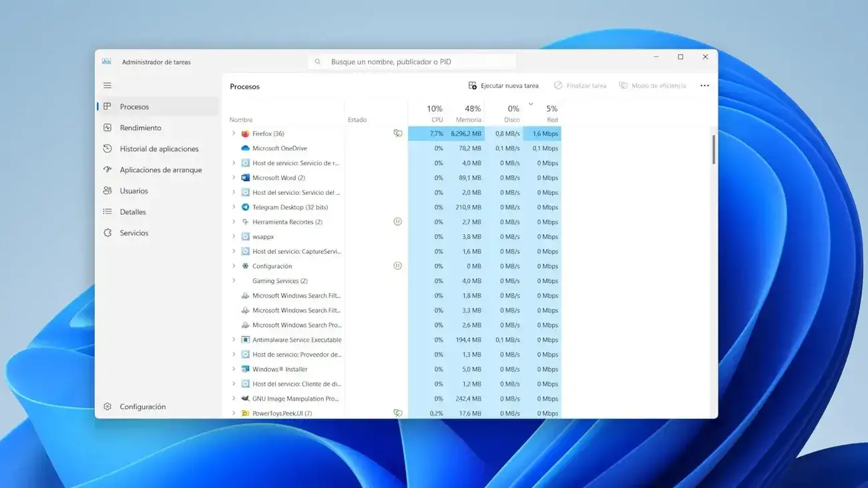This screenshot has height=488, width=868.
Task: Open the Rendimiento section in the sidebar
Action: click(x=141, y=128)
